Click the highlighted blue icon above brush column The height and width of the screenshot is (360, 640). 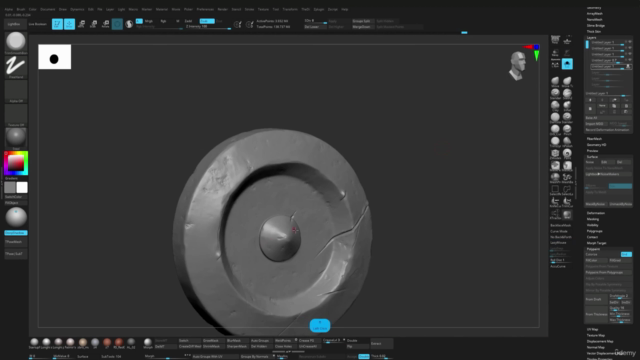[567, 64]
